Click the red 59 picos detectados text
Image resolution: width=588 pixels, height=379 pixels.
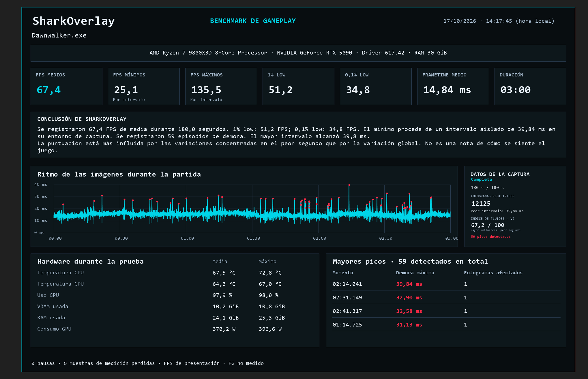tap(490, 237)
